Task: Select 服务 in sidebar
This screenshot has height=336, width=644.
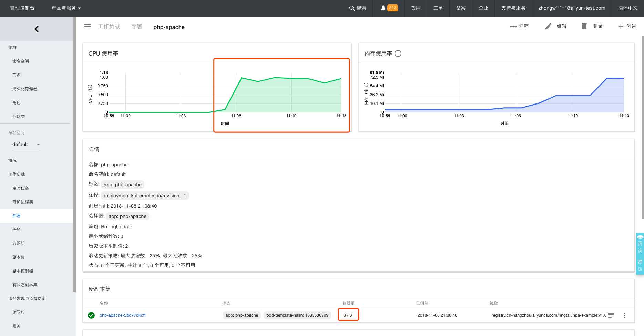Action: pos(17,326)
